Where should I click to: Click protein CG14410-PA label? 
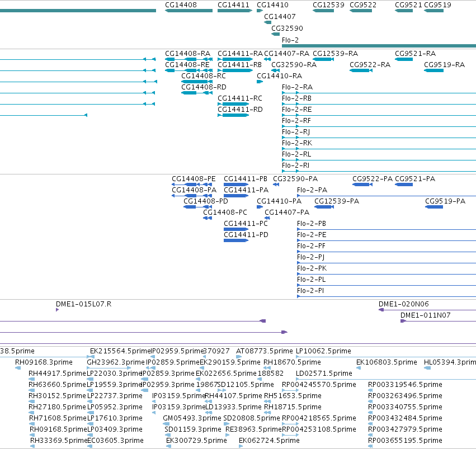[x=279, y=201]
